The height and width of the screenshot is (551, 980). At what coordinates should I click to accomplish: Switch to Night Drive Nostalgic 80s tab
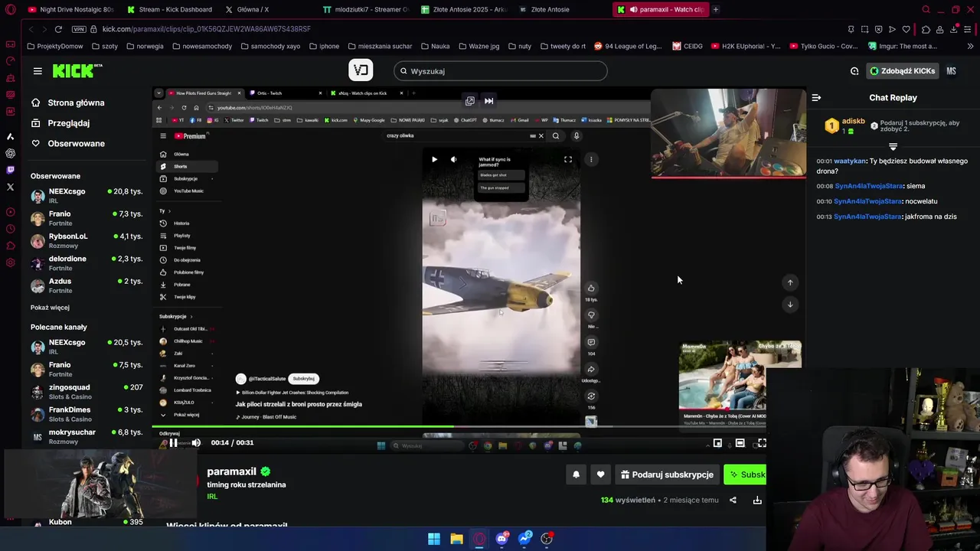coord(70,9)
